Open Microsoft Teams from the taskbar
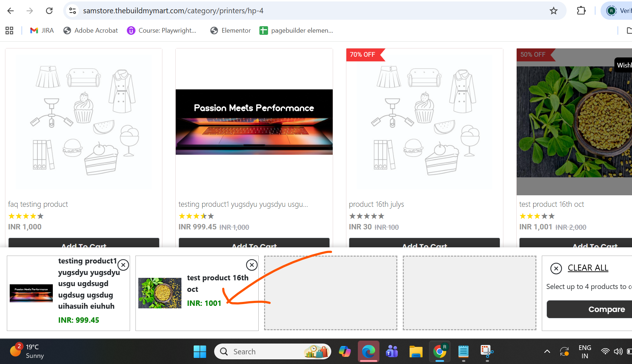632x364 pixels. 392,352
